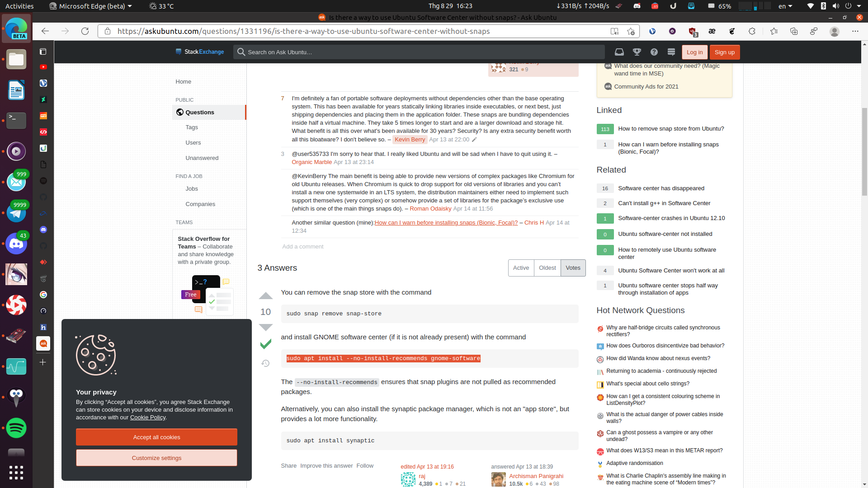This screenshot has width=868, height=488.
Task: Open Tags in the left navigation
Action: (x=192, y=127)
